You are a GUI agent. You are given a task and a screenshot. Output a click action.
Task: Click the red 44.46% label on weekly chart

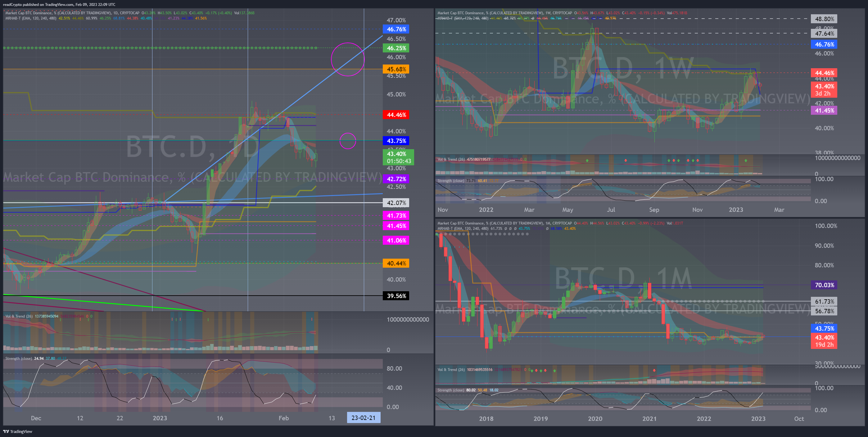[824, 73]
